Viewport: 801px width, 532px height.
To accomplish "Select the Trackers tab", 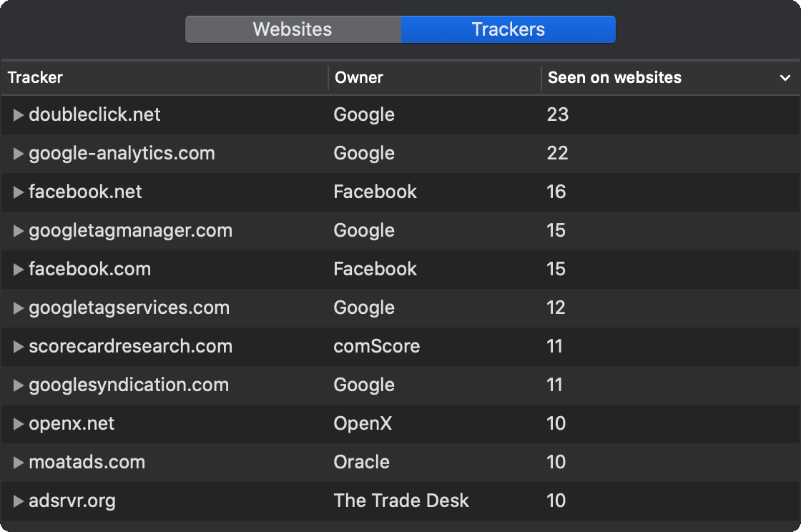I will tap(508, 29).
